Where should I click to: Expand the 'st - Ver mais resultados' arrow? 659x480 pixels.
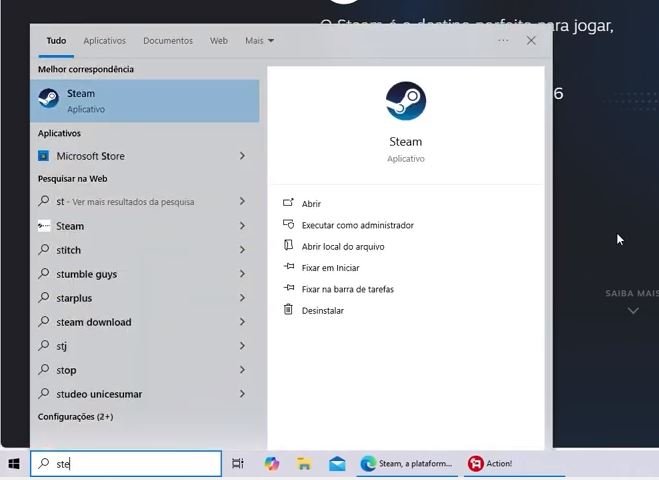243,201
